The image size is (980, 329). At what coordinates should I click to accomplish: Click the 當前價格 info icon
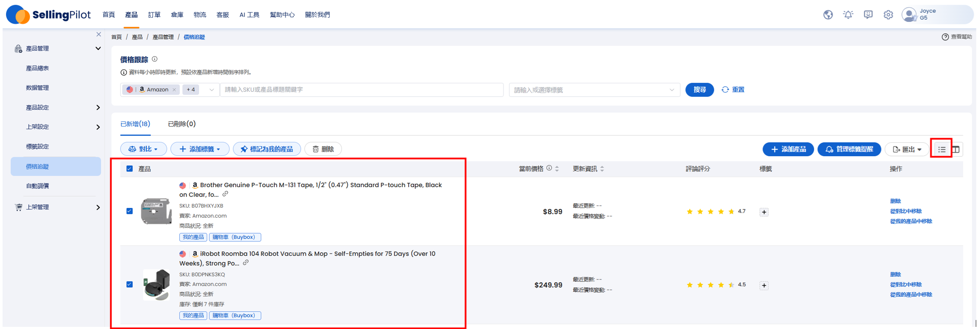(x=549, y=168)
